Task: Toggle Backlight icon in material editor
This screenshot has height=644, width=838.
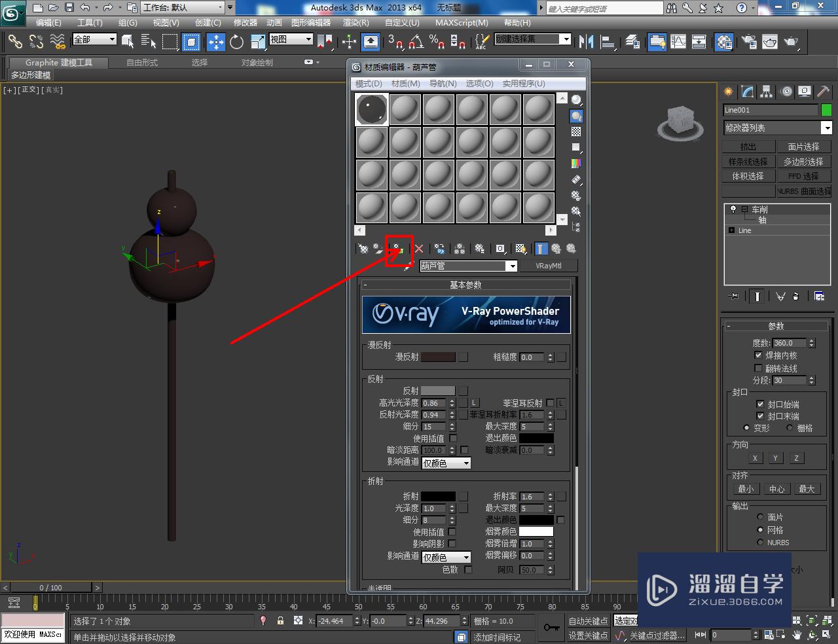Action: (x=576, y=116)
